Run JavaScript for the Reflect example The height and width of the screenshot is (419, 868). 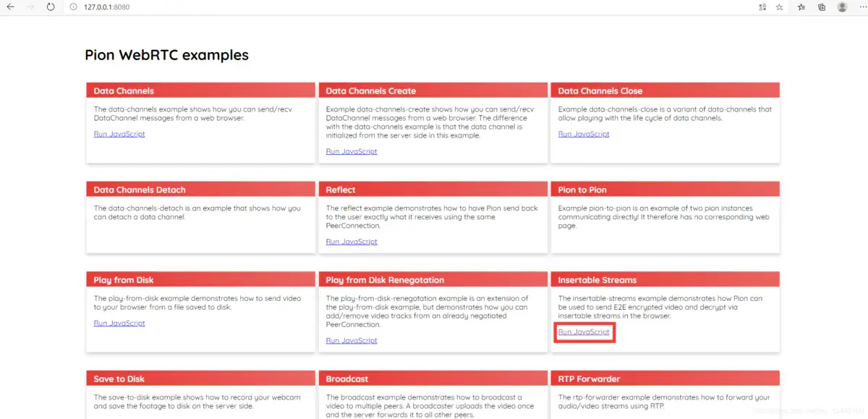point(352,242)
